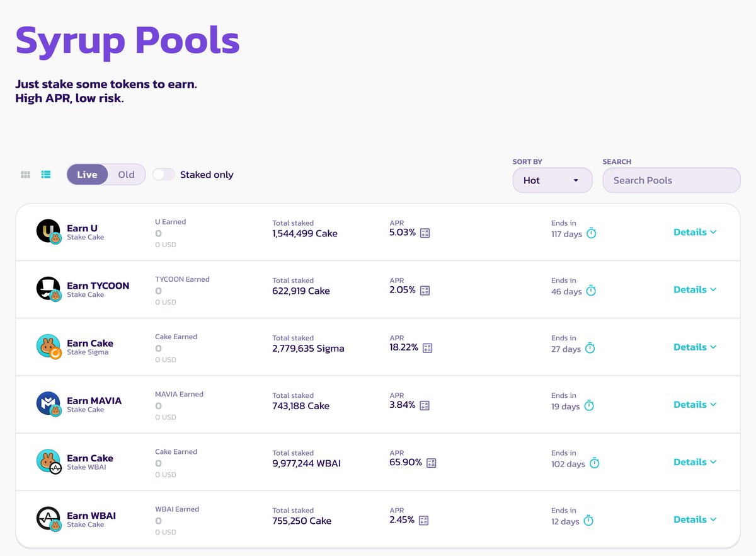This screenshot has width=756, height=556.
Task: Click the Earn Cake Stake Sigma title
Action: [x=90, y=344]
